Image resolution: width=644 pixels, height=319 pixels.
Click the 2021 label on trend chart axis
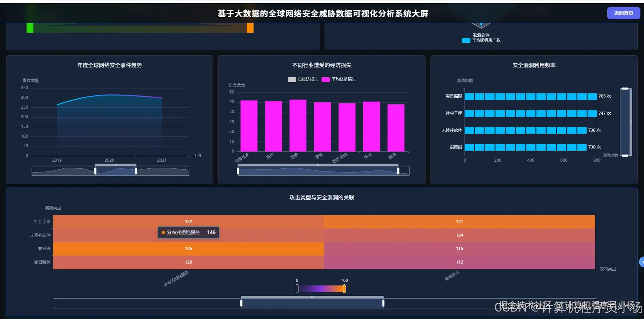tap(162, 160)
